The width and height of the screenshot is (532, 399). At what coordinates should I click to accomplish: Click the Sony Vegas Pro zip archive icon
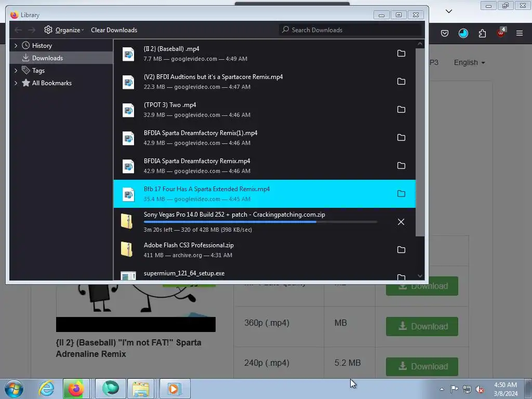[x=127, y=221]
